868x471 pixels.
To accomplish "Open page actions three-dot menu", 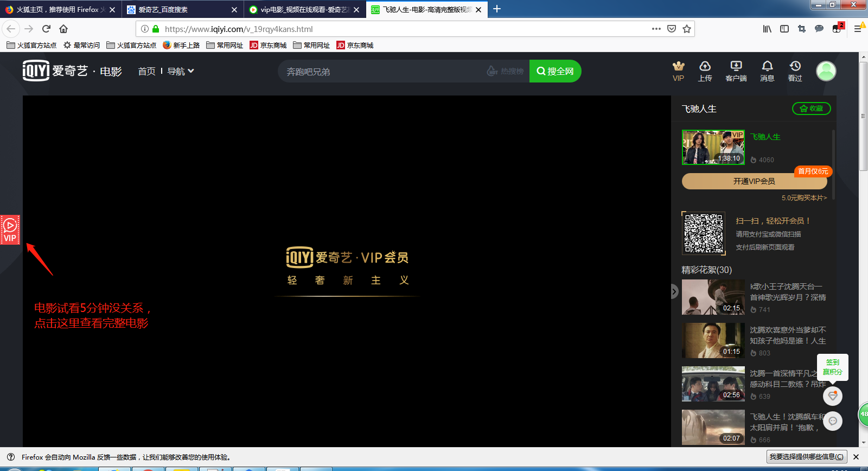I will coord(656,29).
